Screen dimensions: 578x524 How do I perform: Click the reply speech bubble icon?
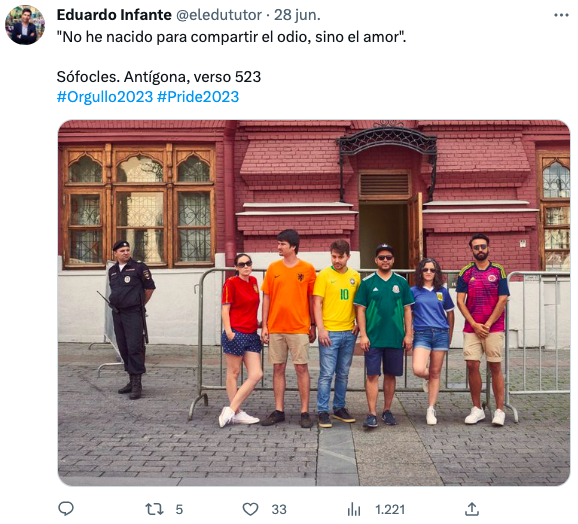click(66, 509)
